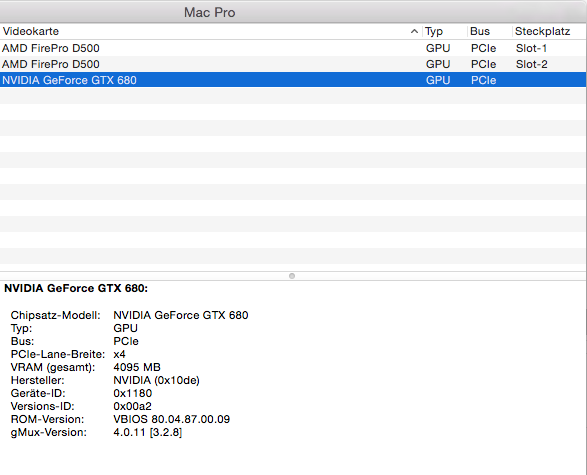Click the PCIe-Lane-Breite value x4

point(119,354)
